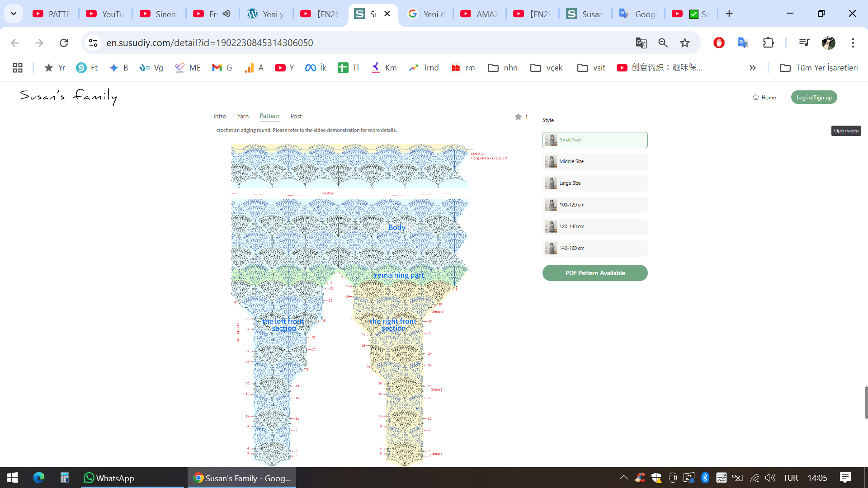
Task: Switch to the Yarn tab
Action: click(243, 117)
